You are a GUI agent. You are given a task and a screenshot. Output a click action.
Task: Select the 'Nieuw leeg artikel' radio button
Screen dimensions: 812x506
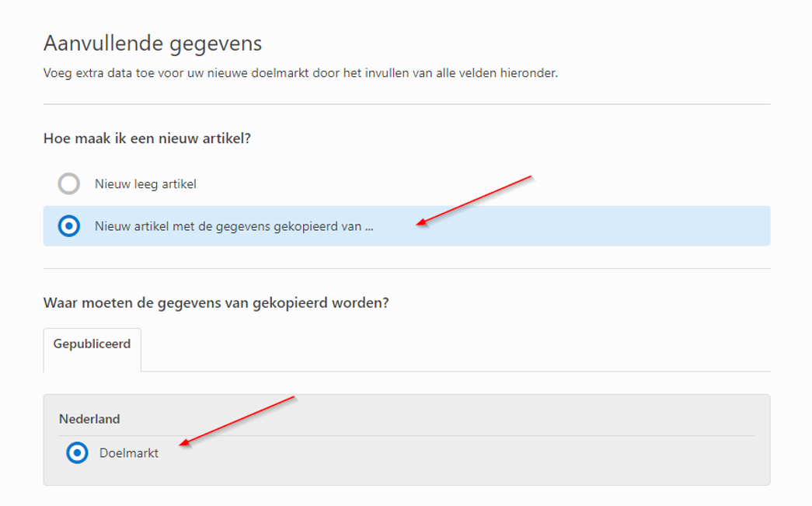point(69,184)
